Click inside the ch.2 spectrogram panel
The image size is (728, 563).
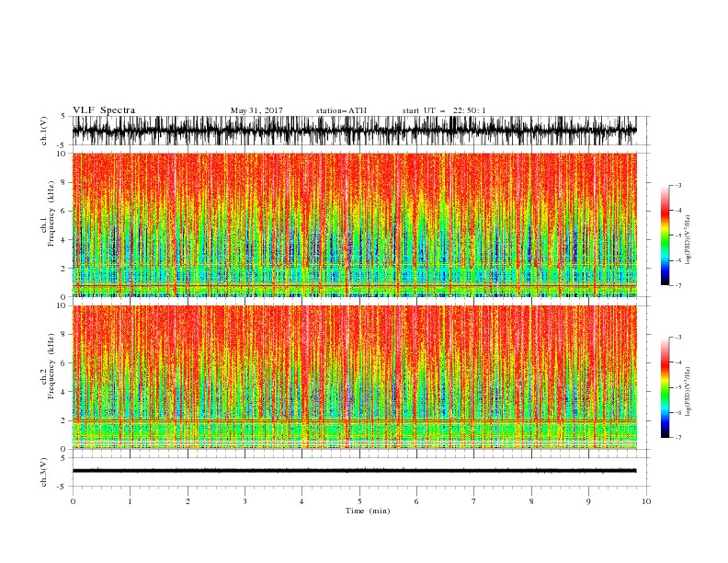(355, 377)
